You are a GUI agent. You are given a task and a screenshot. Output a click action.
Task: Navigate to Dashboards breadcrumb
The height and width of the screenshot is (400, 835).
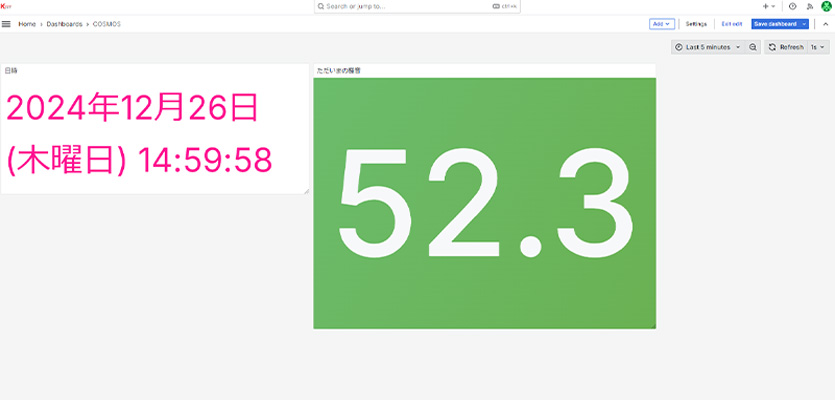(x=64, y=23)
